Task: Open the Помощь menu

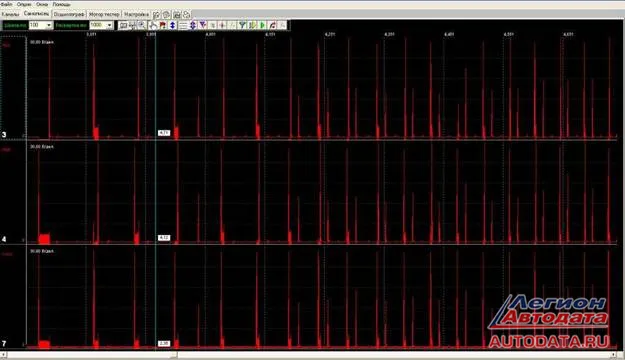Action: click(x=61, y=4)
